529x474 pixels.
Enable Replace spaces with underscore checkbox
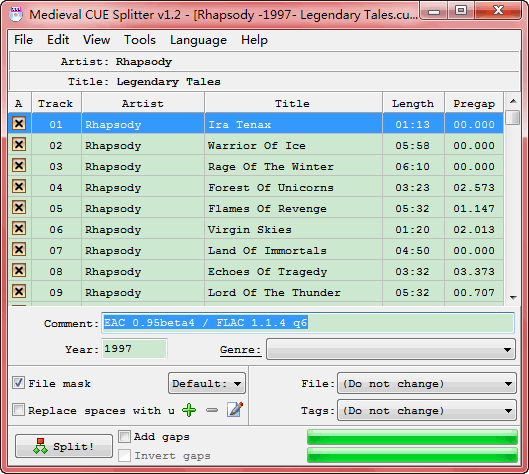point(18,410)
